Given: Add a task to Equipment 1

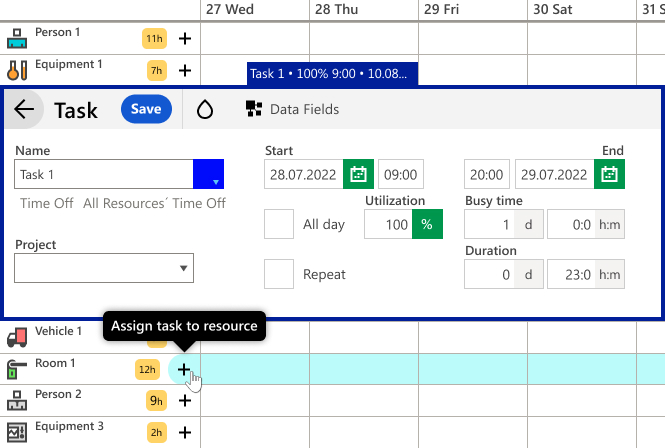Looking at the screenshot, I should [185, 70].
